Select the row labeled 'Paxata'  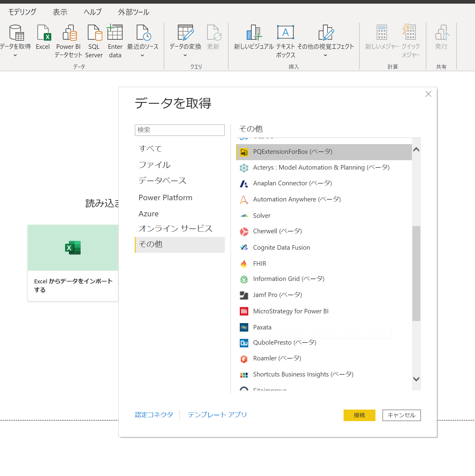pyautogui.click(x=324, y=327)
